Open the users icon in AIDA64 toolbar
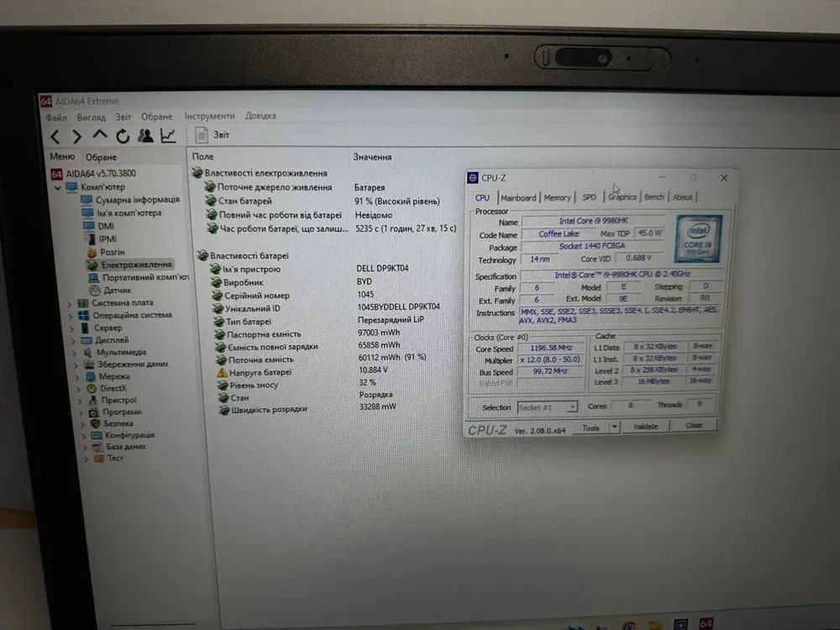This screenshot has width=840, height=630. coord(145,135)
